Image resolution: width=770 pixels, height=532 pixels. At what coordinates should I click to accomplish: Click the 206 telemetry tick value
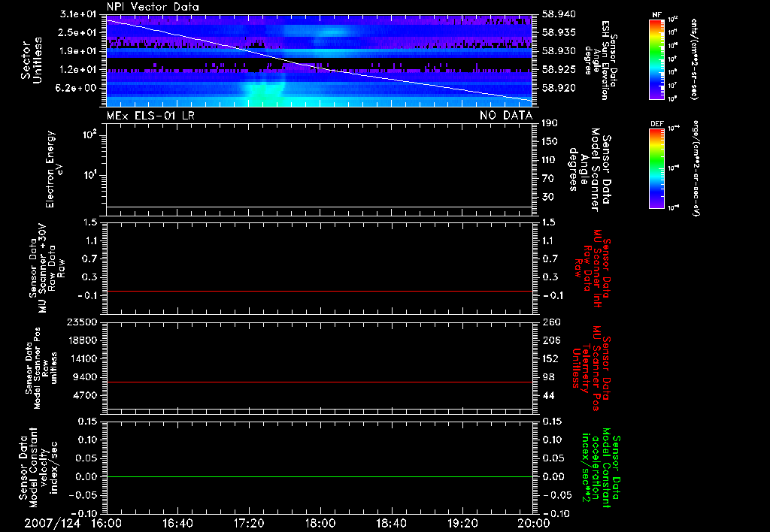point(551,340)
